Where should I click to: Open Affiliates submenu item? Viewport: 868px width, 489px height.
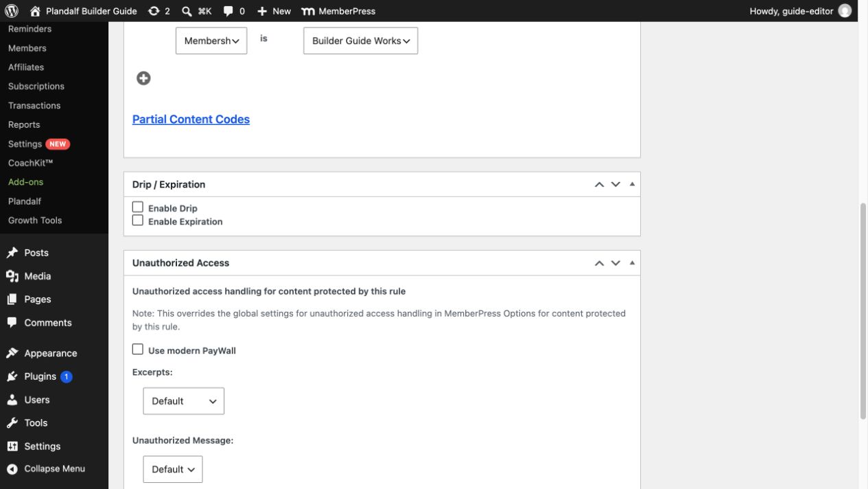tap(26, 67)
